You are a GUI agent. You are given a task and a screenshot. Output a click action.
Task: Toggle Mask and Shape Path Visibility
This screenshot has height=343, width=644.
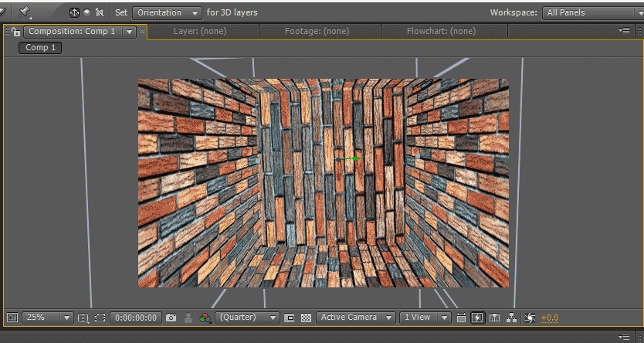coord(100,318)
